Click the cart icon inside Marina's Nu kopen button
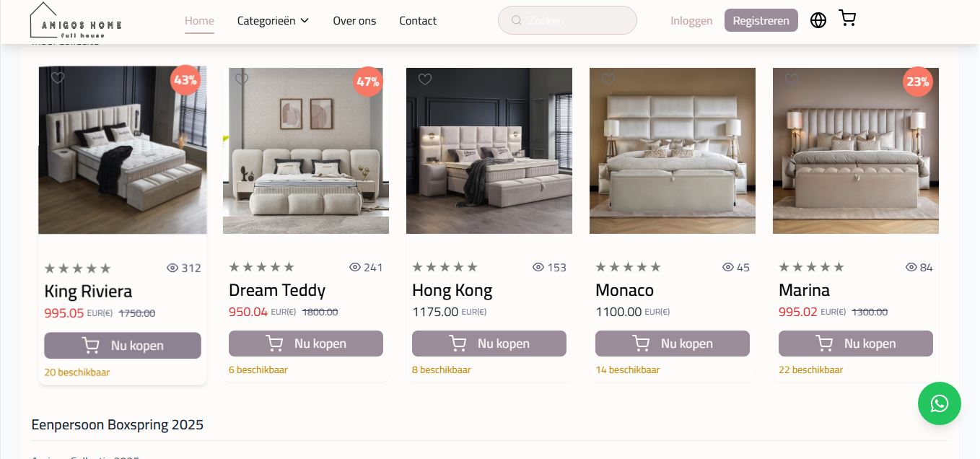Screen dimensions: 980x459 tap(824, 344)
